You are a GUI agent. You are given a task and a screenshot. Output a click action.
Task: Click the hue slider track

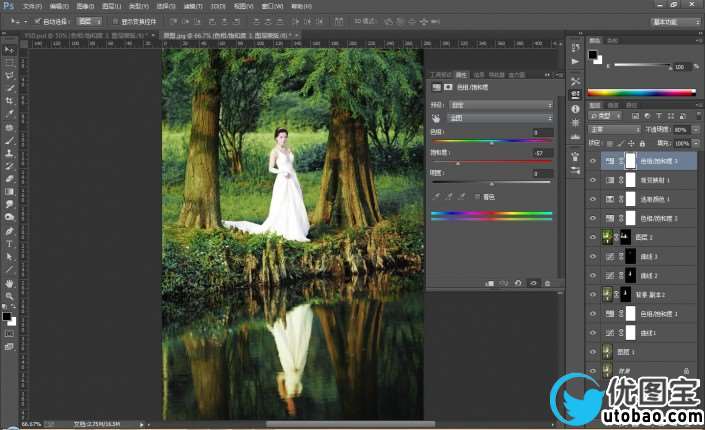pos(492,141)
